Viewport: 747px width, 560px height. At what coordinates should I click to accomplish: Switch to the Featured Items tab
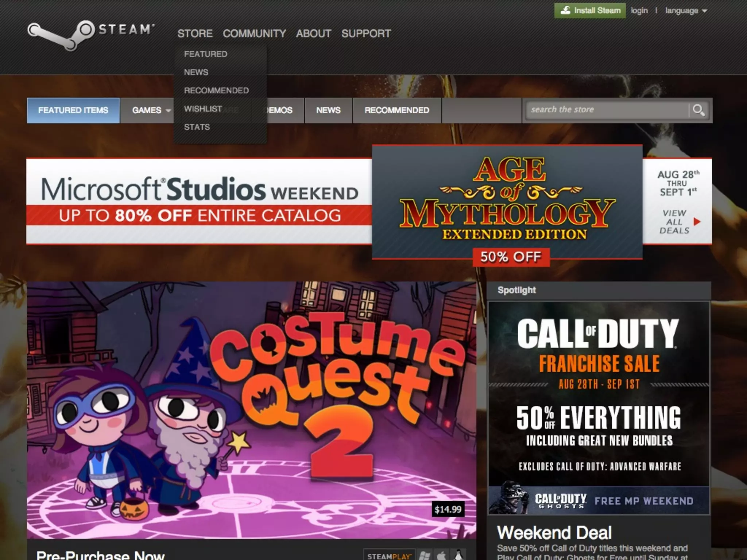73,110
